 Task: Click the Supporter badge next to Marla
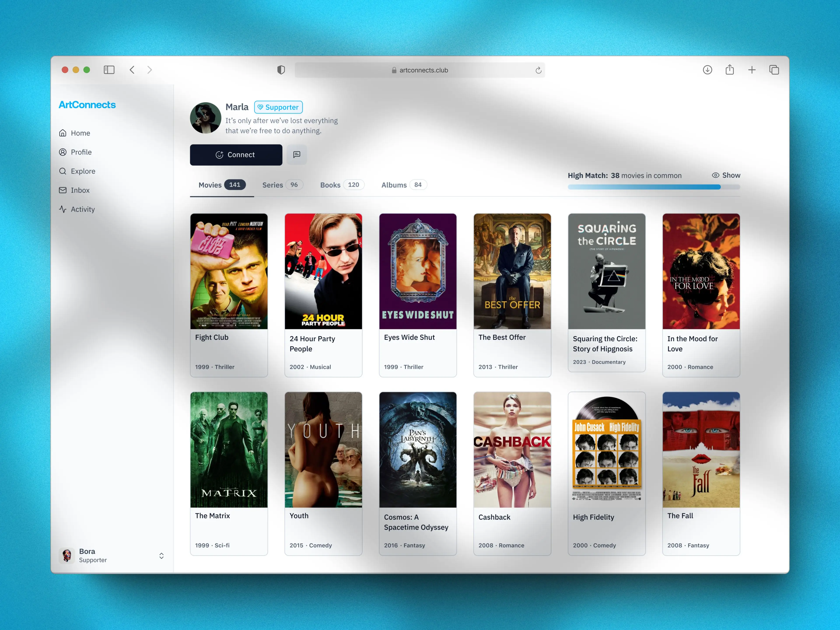pos(278,107)
